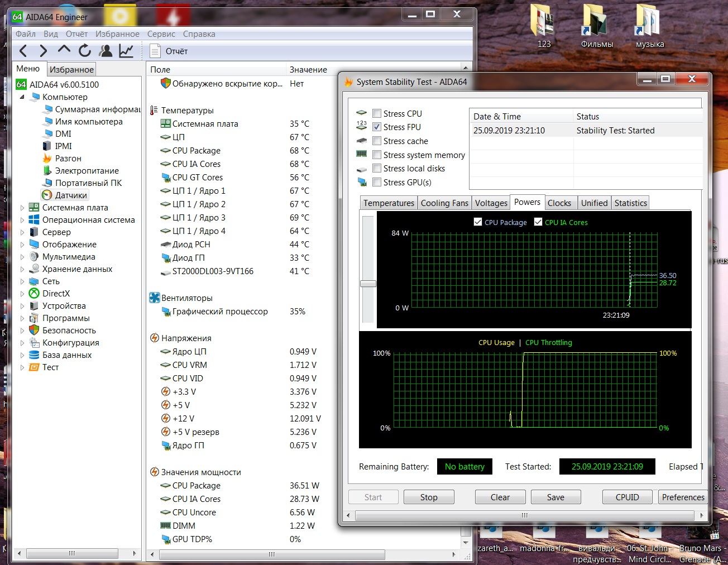Open Имя компьютера tree item

(x=89, y=122)
